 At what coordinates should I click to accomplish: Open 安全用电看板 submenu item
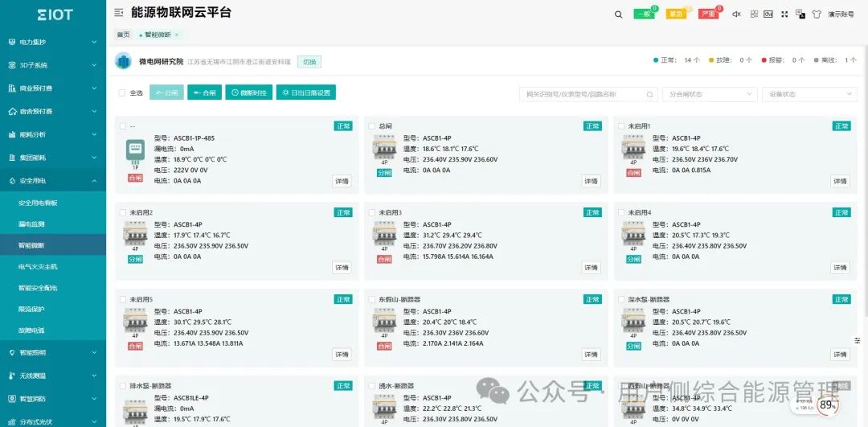click(x=38, y=203)
